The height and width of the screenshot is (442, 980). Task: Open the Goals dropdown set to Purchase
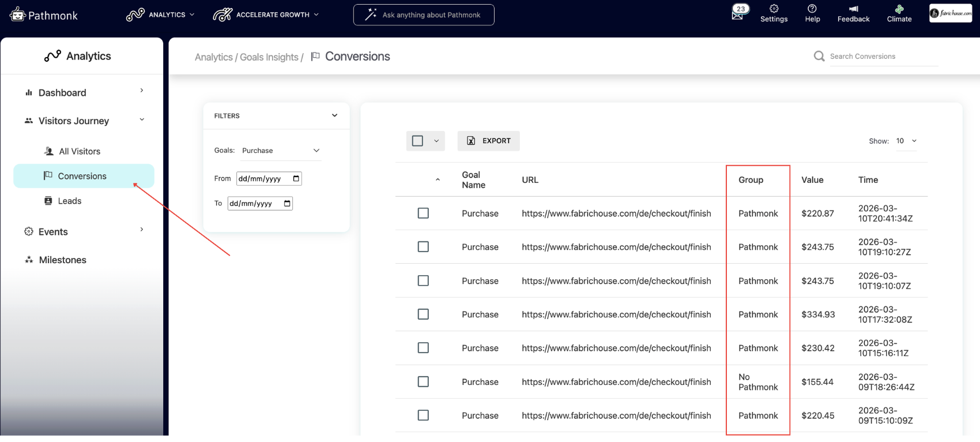coord(281,151)
